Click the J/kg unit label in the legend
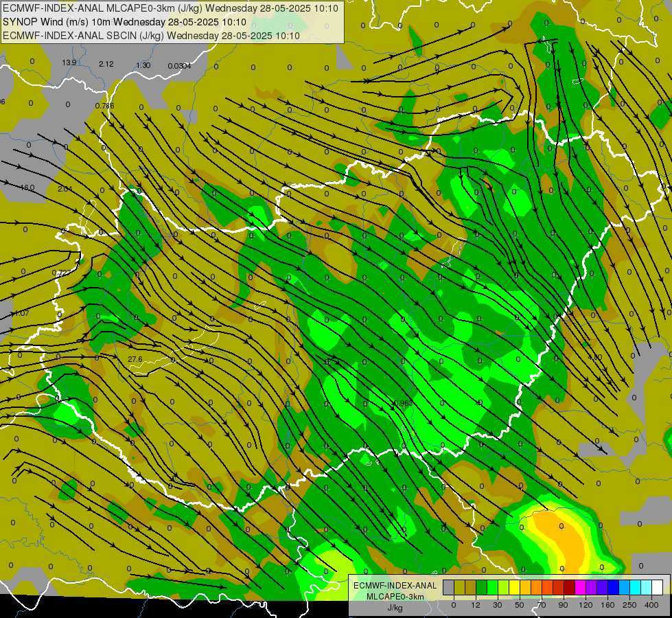Screen dimensions: 672x618 point(395,608)
